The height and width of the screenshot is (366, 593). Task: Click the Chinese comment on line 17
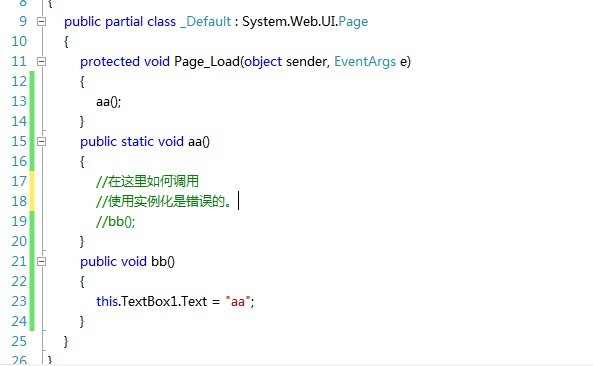[x=147, y=181]
